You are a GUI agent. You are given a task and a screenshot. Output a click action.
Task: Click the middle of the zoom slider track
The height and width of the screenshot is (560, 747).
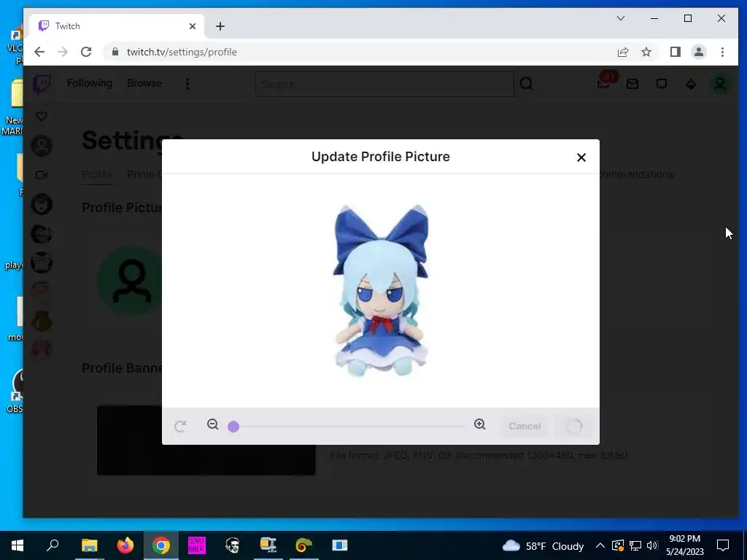pos(349,426)
